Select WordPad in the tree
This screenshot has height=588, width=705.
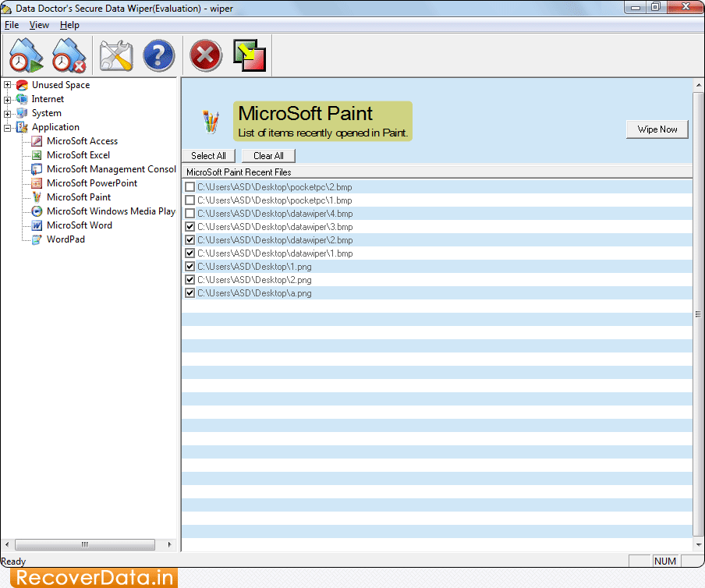coord(66,239)
